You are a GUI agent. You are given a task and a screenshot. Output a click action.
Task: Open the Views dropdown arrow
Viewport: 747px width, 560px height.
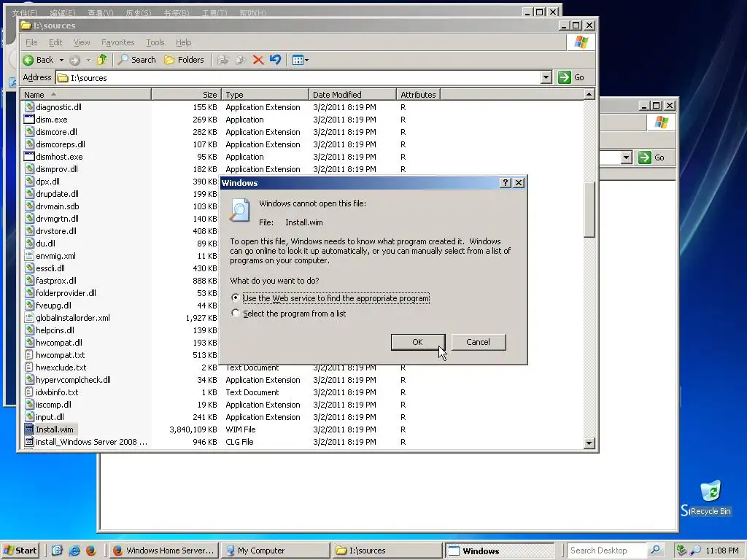(x=307, y=60)
